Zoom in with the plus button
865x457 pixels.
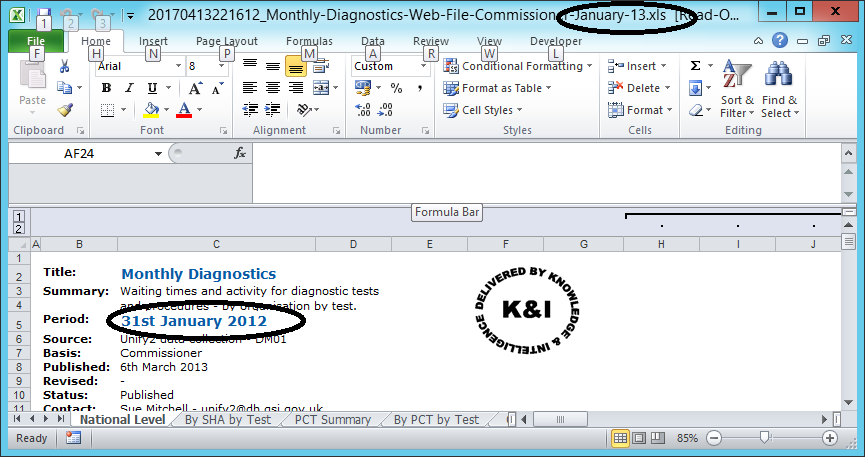coord(830,438)
